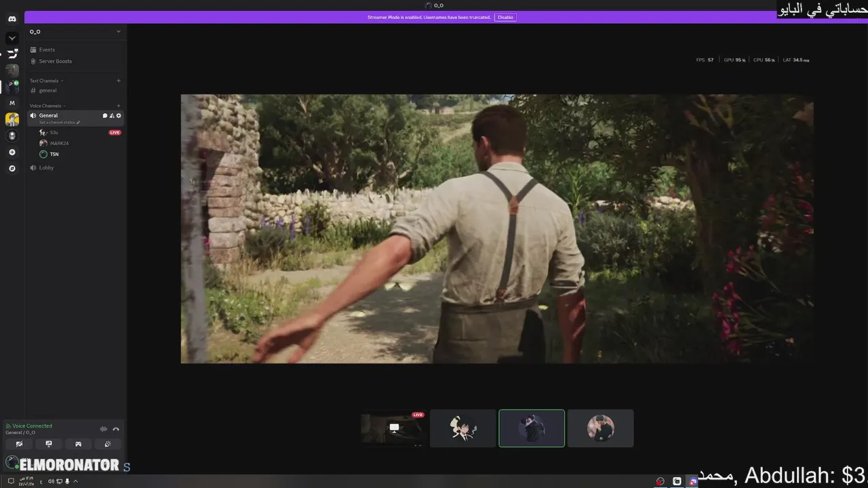Open Discord direct messages home icon
Viewport: 868px width, 488px height.
(12, 19)
